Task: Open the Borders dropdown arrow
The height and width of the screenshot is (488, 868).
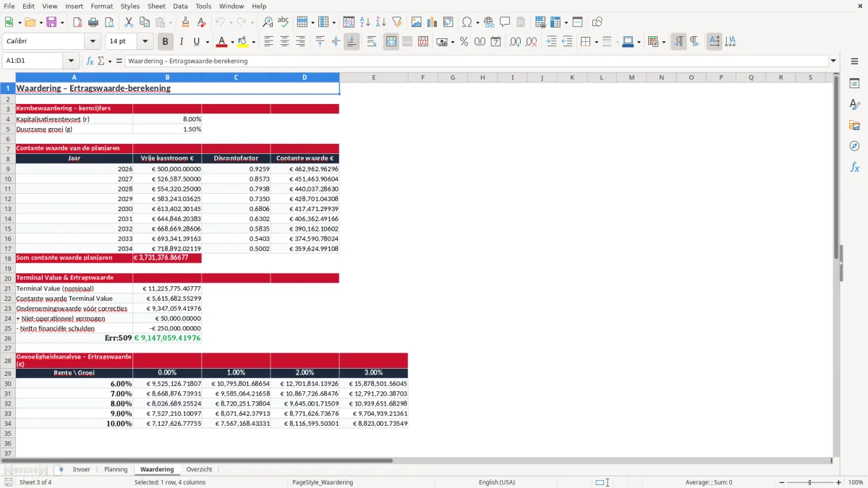Action: click(x=596, y=42)
